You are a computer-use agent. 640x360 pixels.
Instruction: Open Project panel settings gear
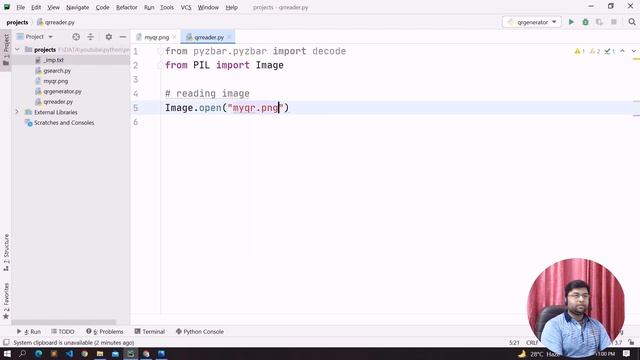[109, 37]
